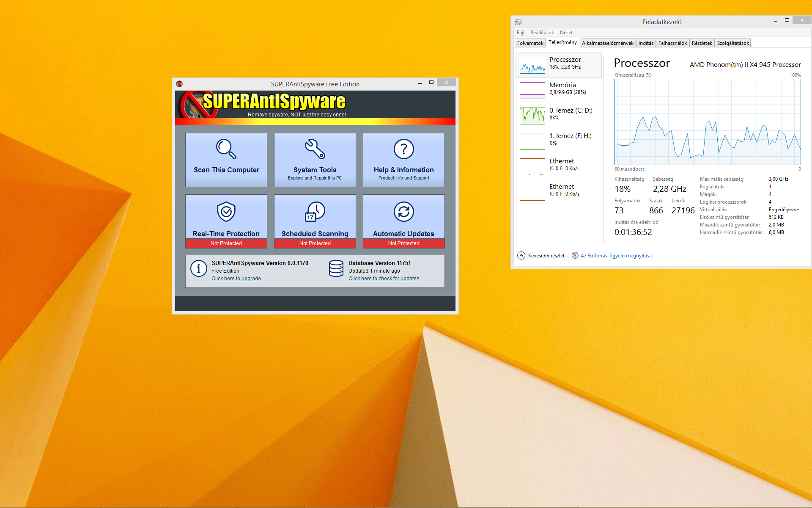Click the database version stack icon
Viewport: 812px width, 508px height.
coord(336,268)
